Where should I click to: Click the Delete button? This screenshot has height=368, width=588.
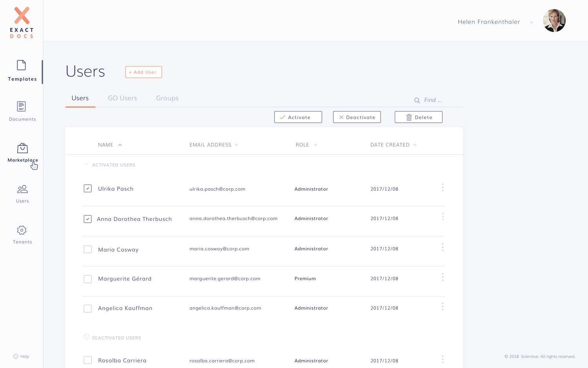tap(418, 117)
